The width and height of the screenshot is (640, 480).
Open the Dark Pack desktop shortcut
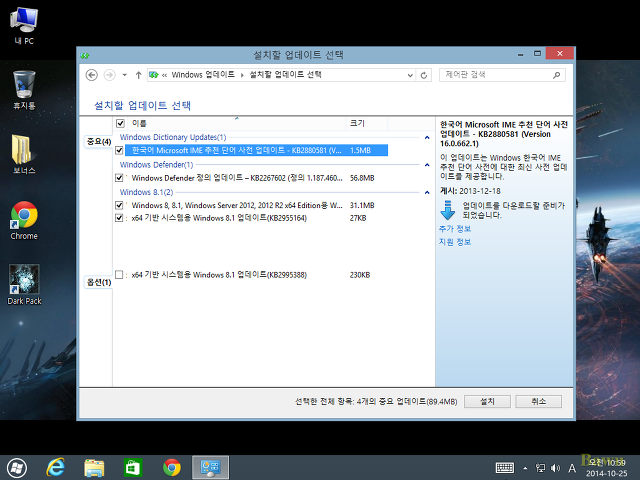(x=24, y=284)
